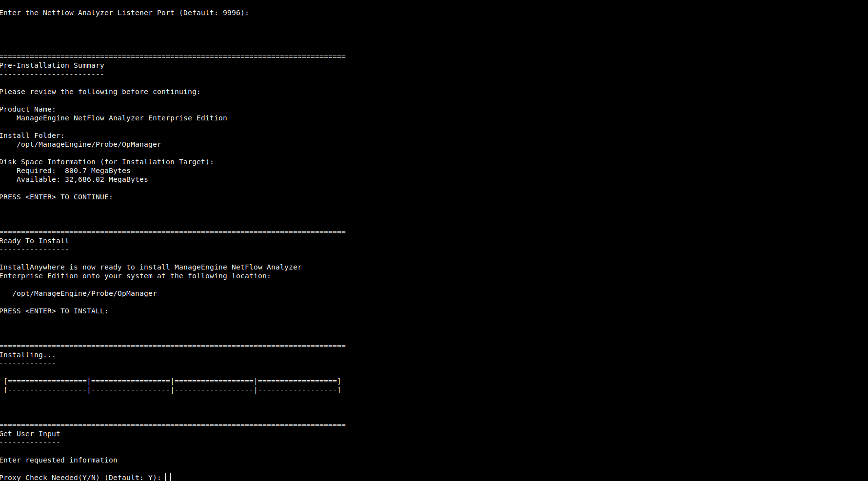The image size is (868, 481).
Task: Click the cursor after the Proxy Check prompt
Action: [168, 477]
